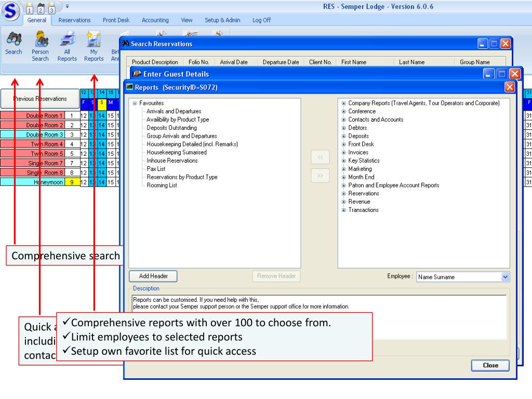
Task: Open the Employee Name Surname dropdown
Action: 505,277
